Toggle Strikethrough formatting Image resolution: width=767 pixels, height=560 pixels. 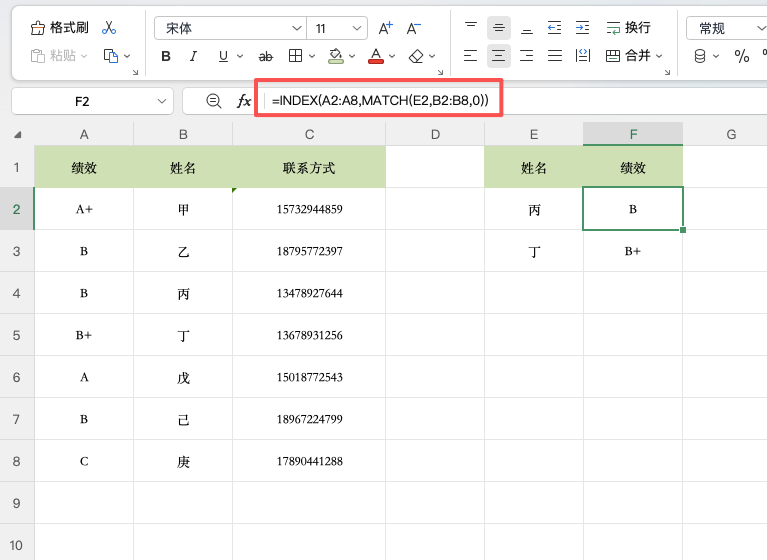pyautogui.click(x=266, y=57)
